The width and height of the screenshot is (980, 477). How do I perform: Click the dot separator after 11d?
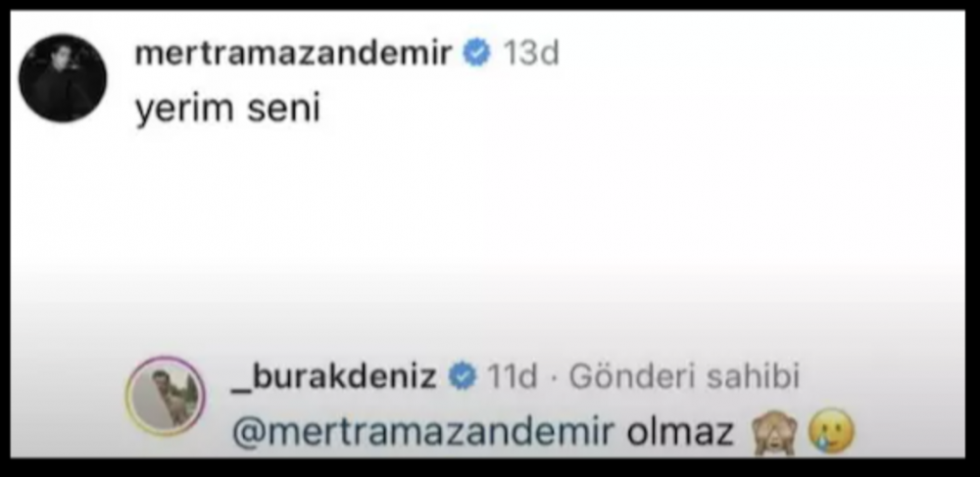coord(554,378)
